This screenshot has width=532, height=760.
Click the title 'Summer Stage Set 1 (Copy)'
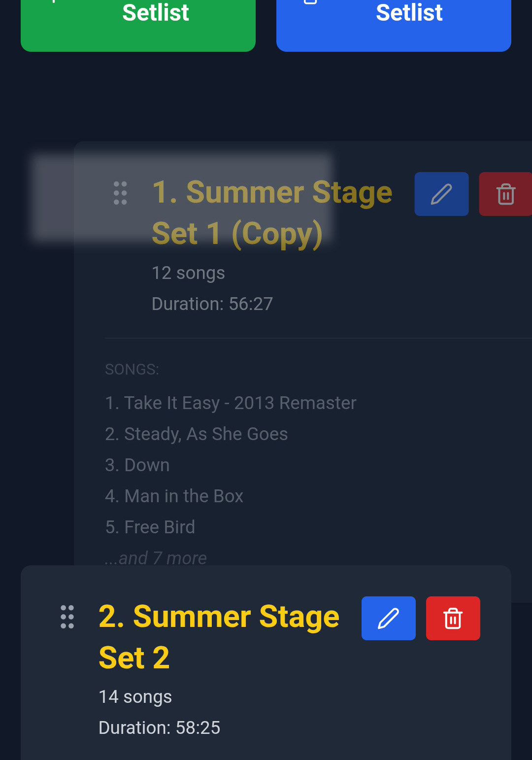(x=271, y=212)
